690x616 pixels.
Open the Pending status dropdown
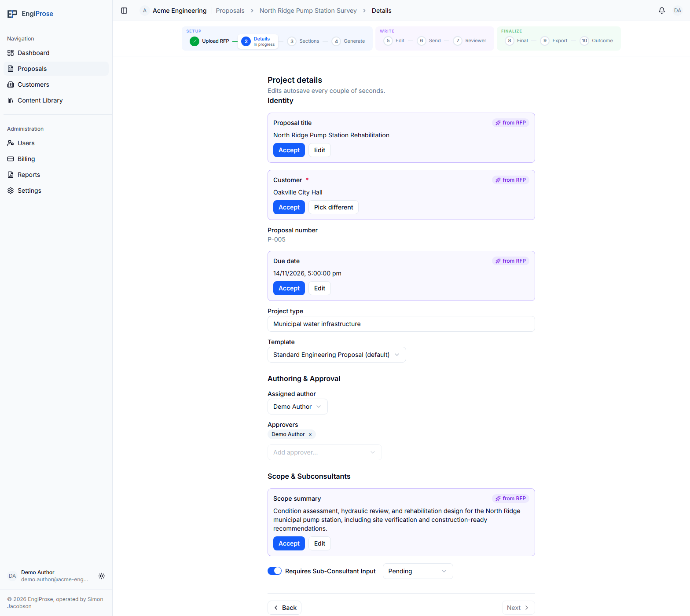[x=418, y=571]
